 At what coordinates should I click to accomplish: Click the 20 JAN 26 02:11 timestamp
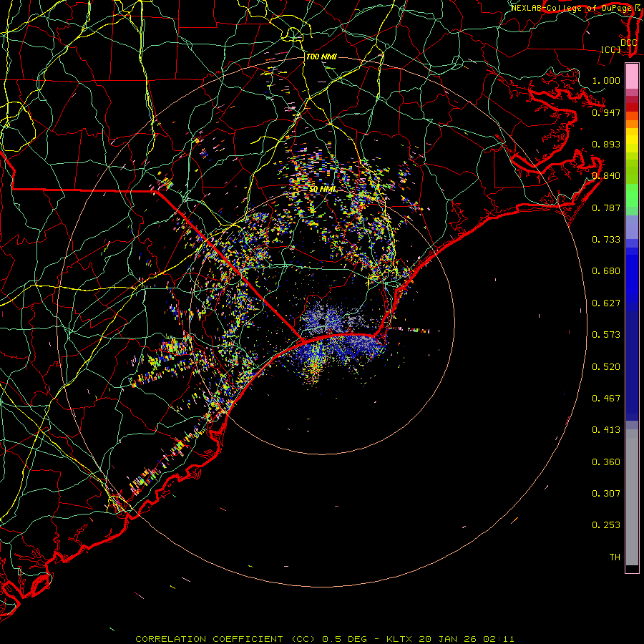tap(467, 639)
